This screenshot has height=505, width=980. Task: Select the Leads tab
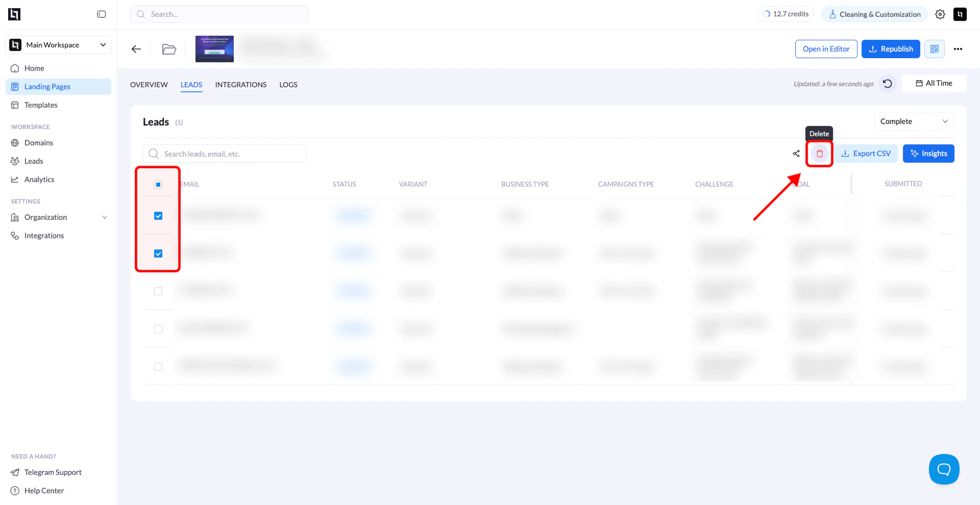click(x=191, y=85)
